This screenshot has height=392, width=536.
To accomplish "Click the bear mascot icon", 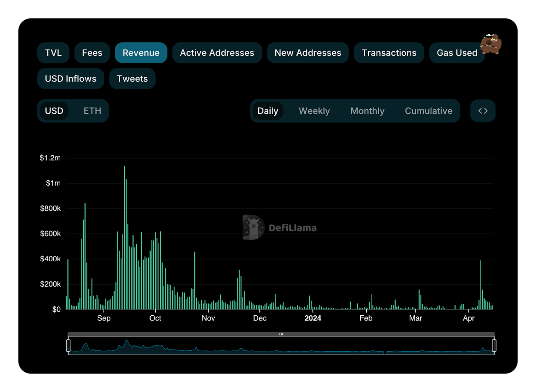I will pyautogui.click(x=491, y=44).
